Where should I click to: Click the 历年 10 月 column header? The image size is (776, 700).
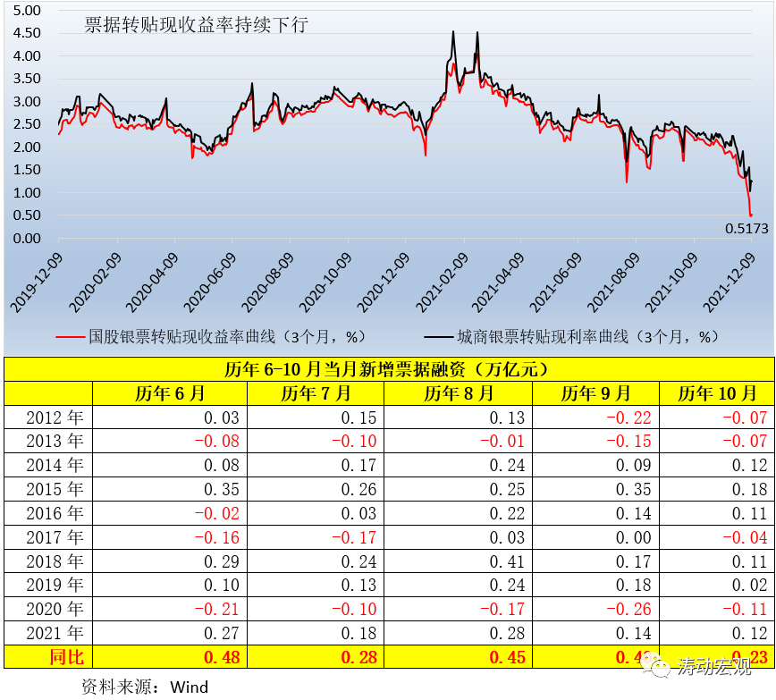pyautogui.click(x=716, y=393)
